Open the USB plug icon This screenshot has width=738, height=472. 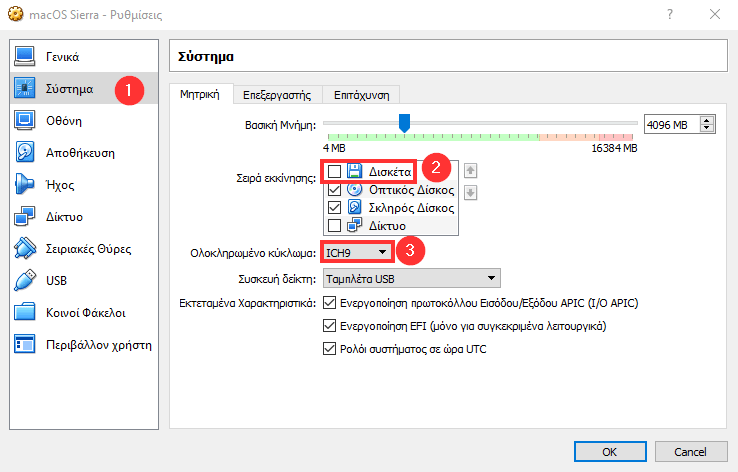[24, 280]
